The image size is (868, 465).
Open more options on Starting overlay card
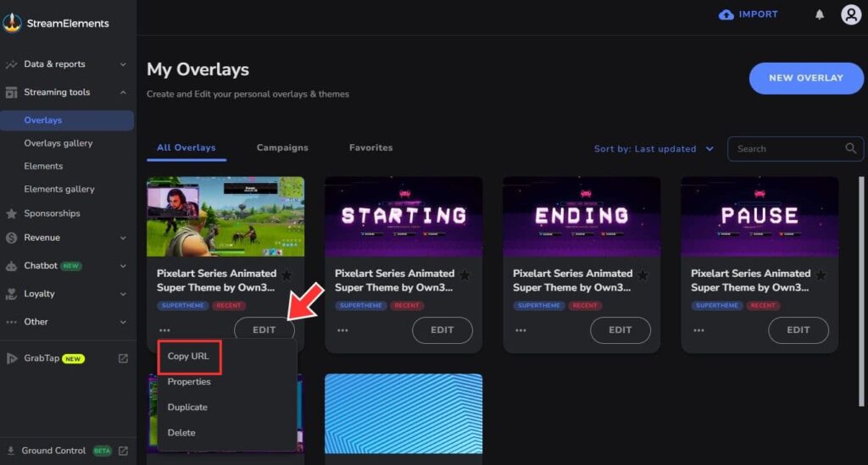(342, 330)
